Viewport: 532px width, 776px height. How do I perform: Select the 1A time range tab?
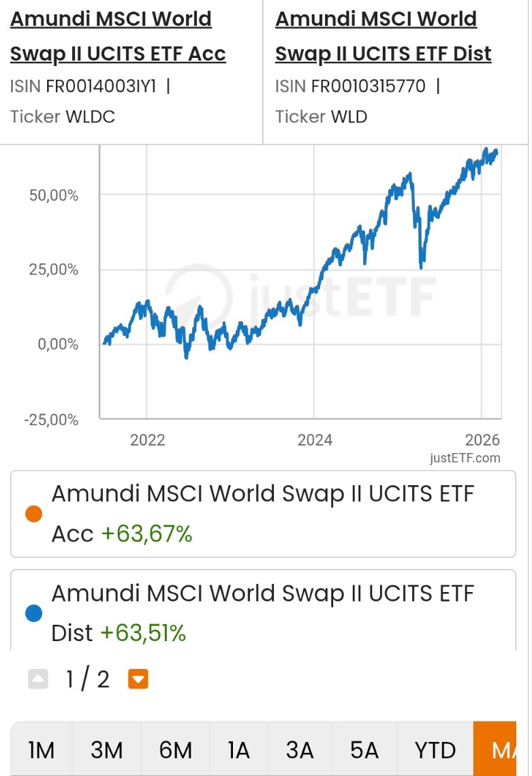pyautogui.click(x=238, y=749)
